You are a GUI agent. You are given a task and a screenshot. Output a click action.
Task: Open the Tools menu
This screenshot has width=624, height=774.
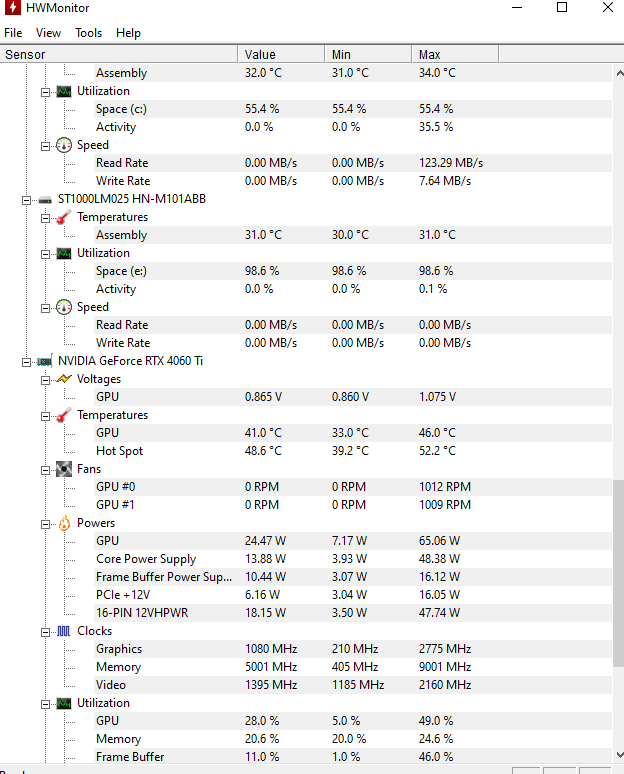pos(88,33)
